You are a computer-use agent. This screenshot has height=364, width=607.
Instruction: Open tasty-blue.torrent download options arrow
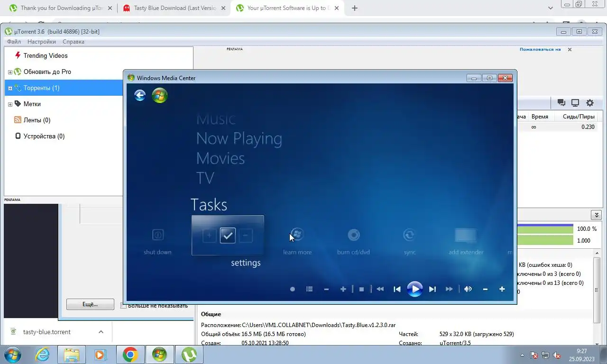click(x=101, y=332)
